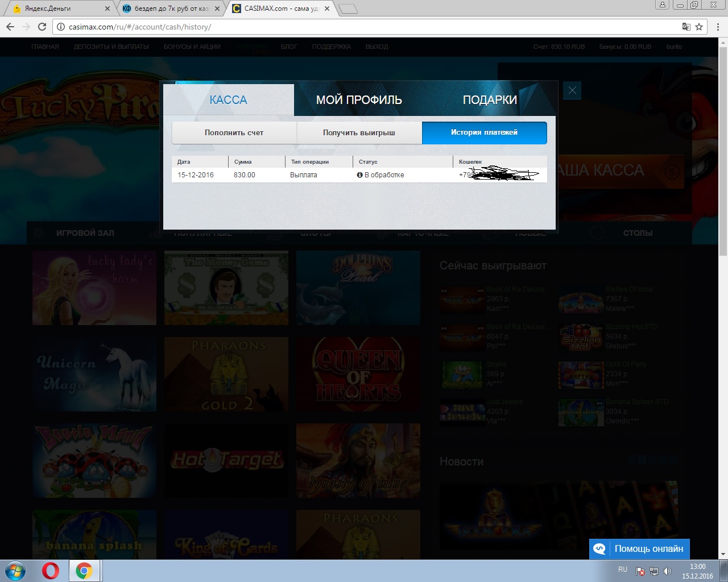
Task: Switch to ПОДАРКИ tab
Action: (490, 100)
